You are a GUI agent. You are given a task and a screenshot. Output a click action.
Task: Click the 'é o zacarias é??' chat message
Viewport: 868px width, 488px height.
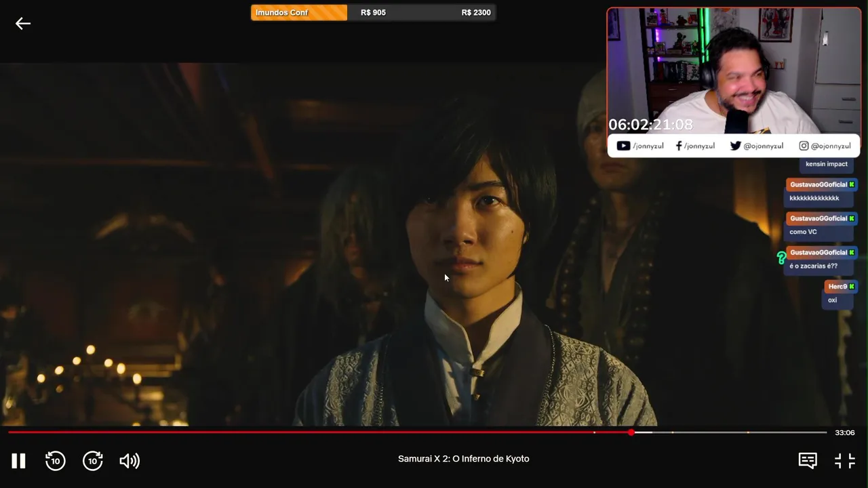(x=814, y=266)
